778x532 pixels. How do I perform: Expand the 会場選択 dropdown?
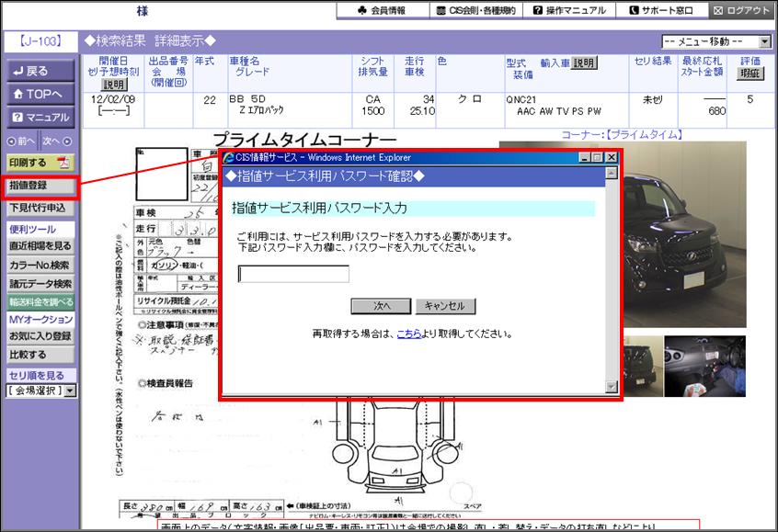coord(70,391)
